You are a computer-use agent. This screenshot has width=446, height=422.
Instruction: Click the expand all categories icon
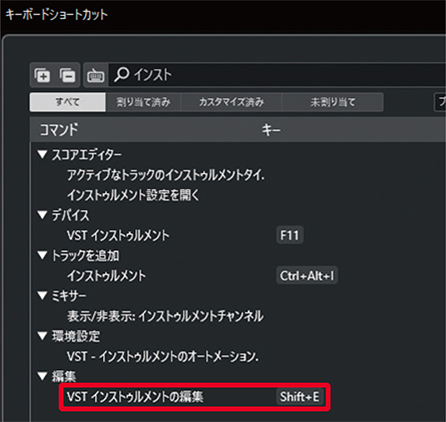tap(42, 75)
